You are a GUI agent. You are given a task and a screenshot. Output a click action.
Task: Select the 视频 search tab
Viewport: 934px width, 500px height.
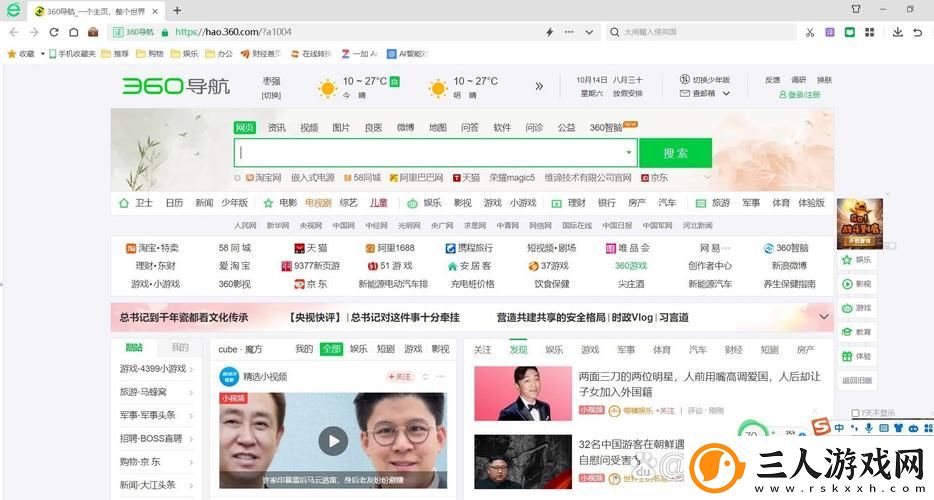[309, 128]
